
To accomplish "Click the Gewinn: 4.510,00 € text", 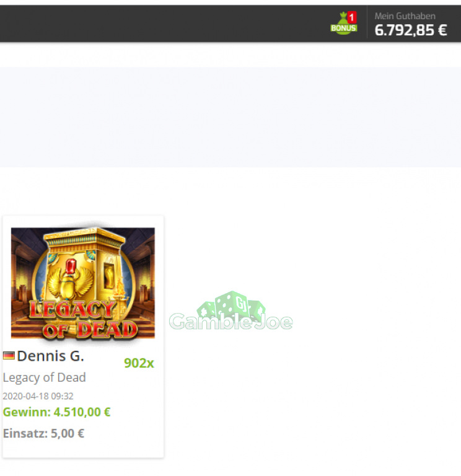I will (57, 412).
